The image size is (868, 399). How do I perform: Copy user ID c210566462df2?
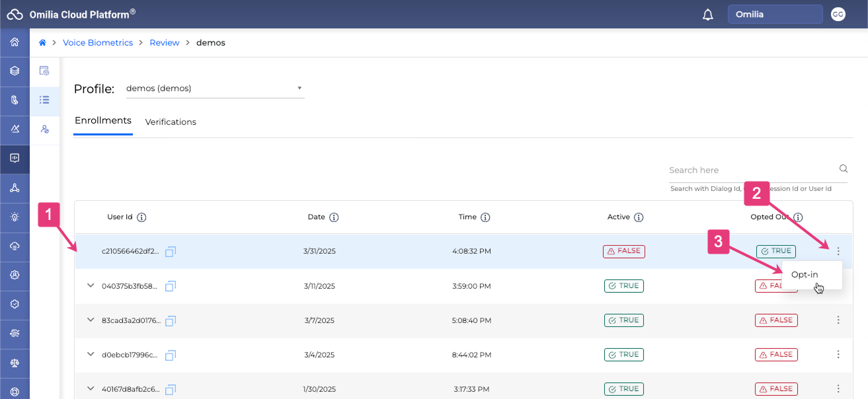pos(171,252)
